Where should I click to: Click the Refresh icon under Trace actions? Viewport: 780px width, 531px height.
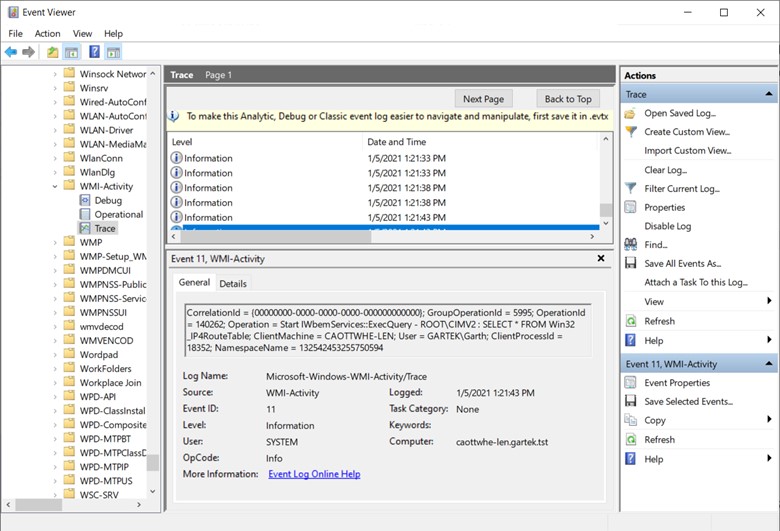[630, 321]
